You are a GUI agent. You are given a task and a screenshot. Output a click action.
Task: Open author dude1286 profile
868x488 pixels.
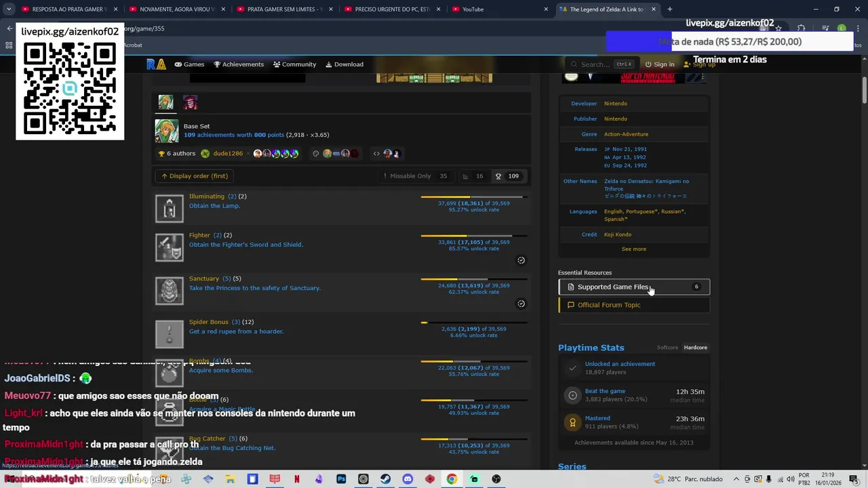click(228, 154)
